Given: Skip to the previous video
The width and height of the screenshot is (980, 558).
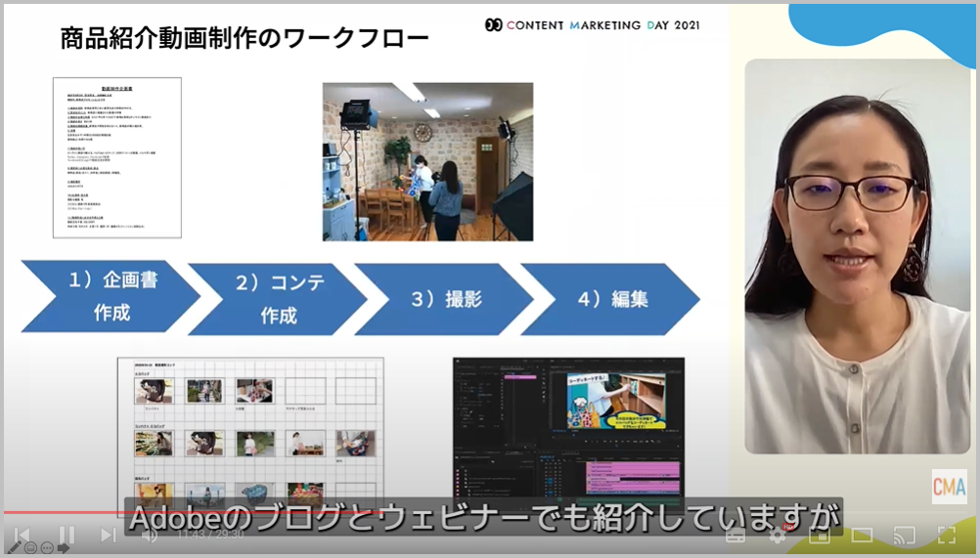Looking at the screenshot, I should [x=22, y=535].
